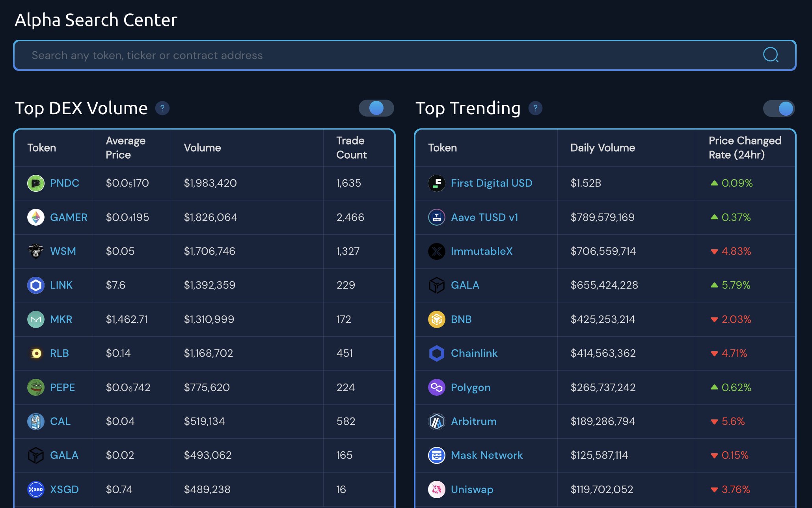Click the Mask Network logo

pos(436,455)
